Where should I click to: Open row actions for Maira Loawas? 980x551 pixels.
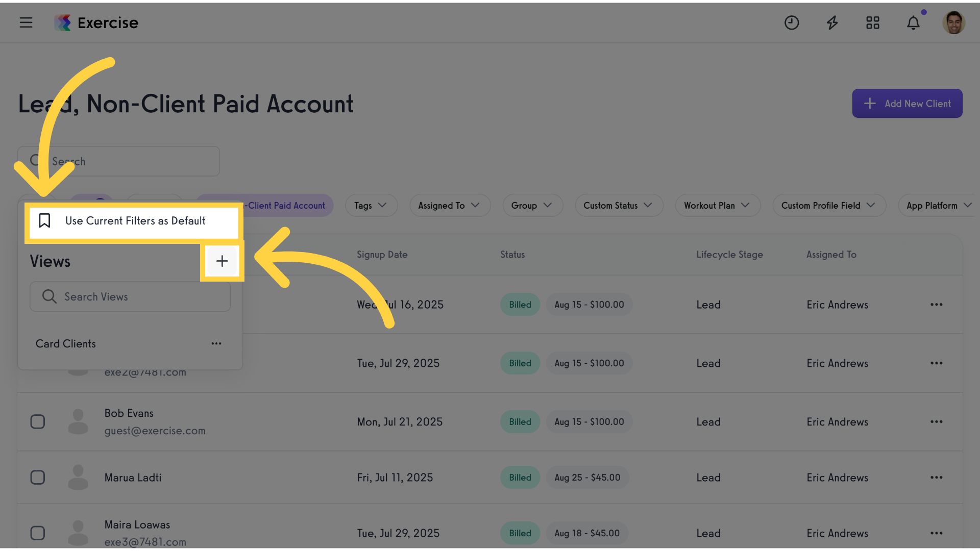(x=936, y=533)
